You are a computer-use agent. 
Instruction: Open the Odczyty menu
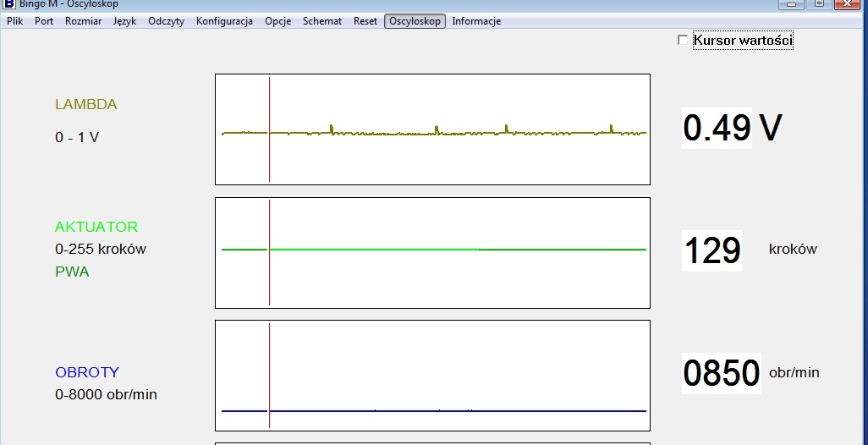(x=166, y=21)
